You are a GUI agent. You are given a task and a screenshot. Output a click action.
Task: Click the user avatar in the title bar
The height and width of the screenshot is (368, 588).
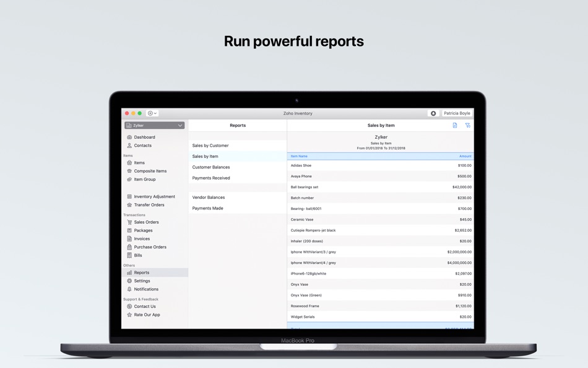433,113
